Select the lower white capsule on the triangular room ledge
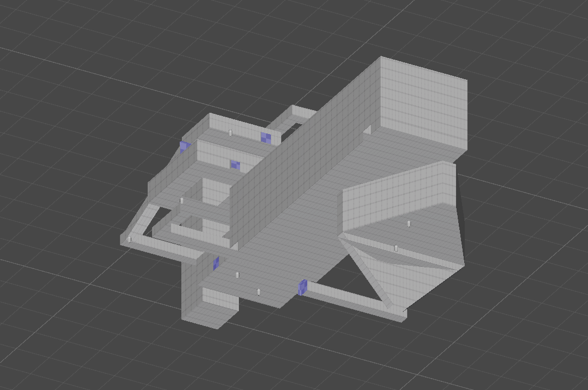Image resolution: width=588 pixels, height=390 pixels. pos(396,248)
